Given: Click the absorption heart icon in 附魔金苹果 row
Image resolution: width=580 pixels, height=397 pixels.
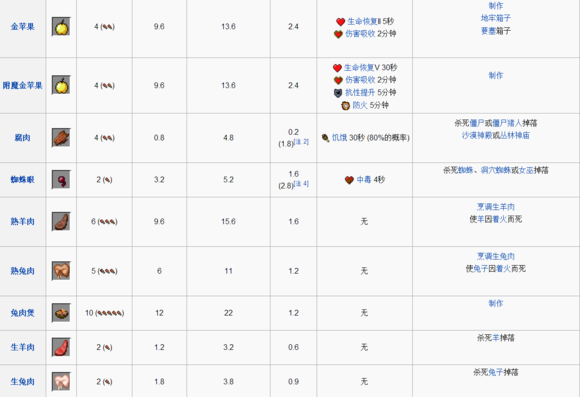Looking at the screenshot, I should [x=338, y=80].
